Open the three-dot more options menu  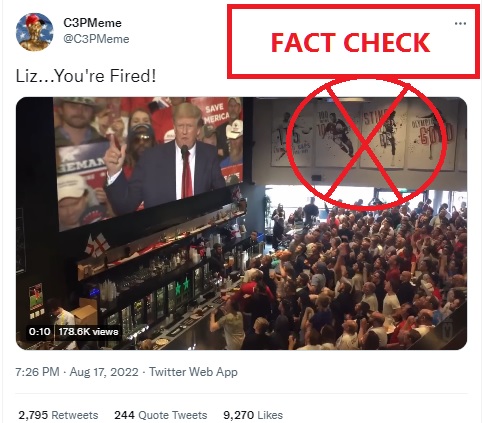(460, 24)
